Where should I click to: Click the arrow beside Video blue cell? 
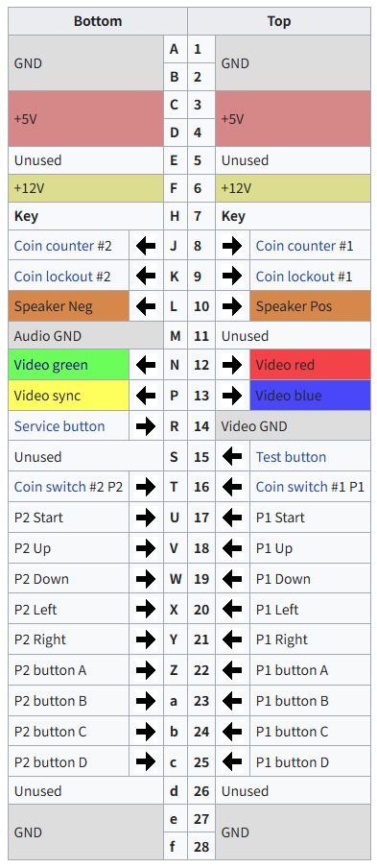232,396
